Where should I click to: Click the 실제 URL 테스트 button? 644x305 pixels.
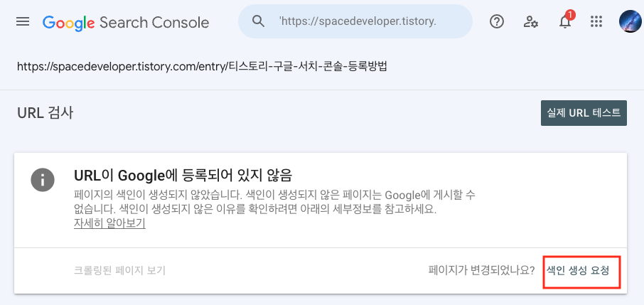pyautogui.click(x=584, y=113)
